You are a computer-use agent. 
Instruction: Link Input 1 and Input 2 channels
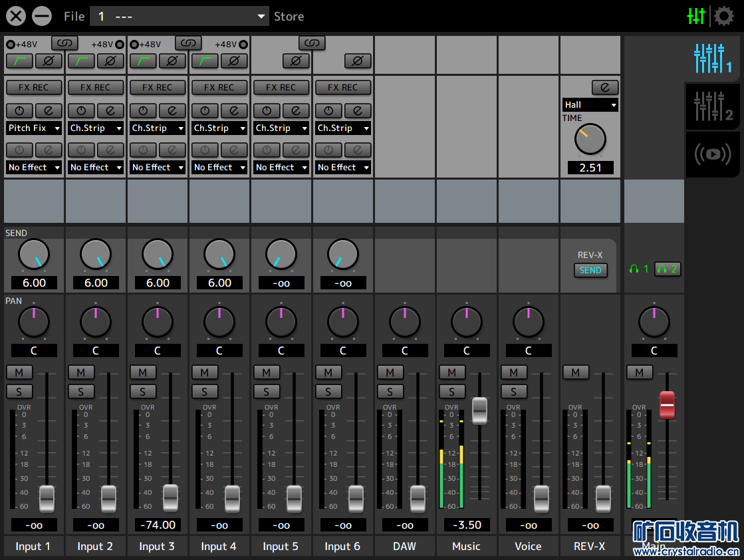[x=64, y=43]
